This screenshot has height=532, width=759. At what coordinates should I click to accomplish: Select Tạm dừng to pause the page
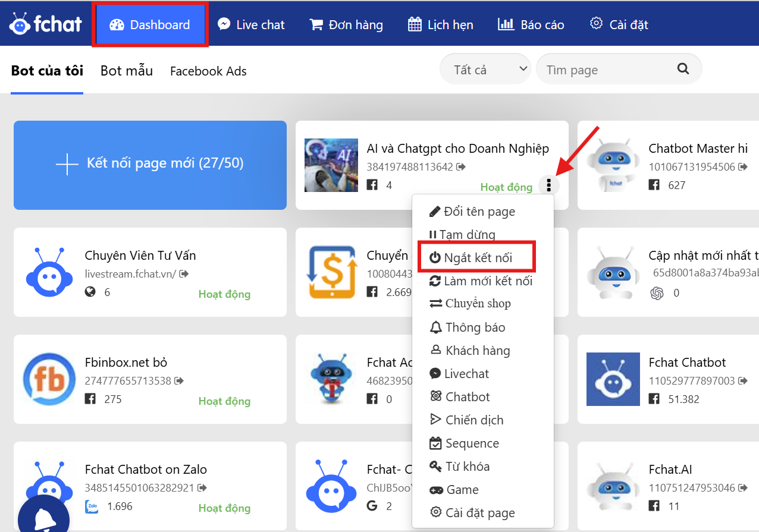pos(462,235)
